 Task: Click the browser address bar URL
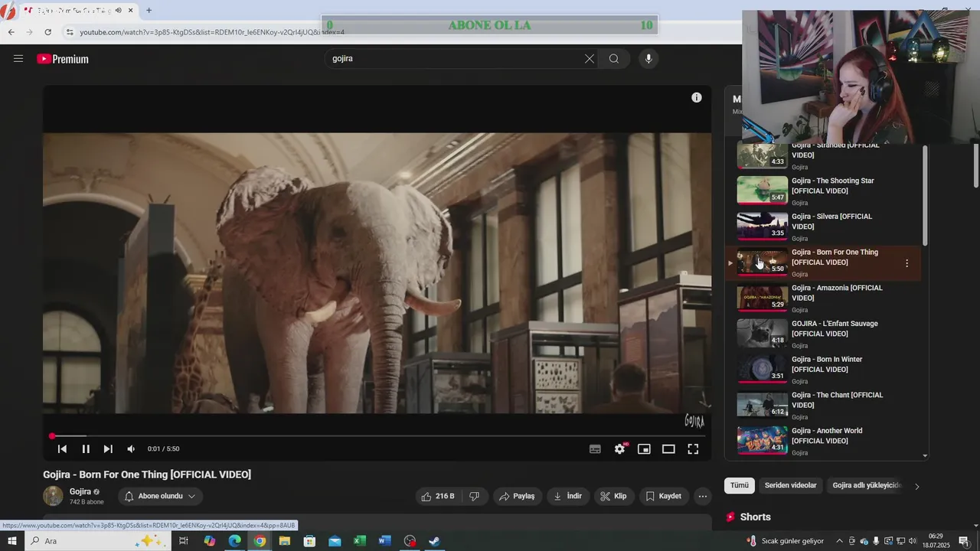pyautogui.click(x=212, y=32)
